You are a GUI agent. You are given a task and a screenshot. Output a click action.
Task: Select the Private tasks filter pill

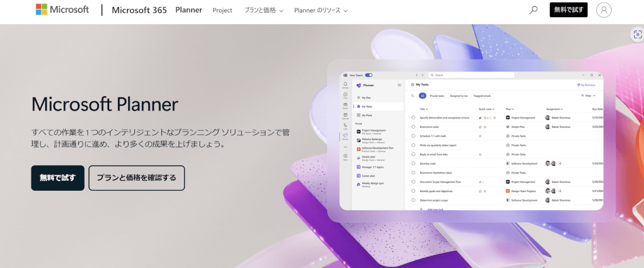pos(437,96)
